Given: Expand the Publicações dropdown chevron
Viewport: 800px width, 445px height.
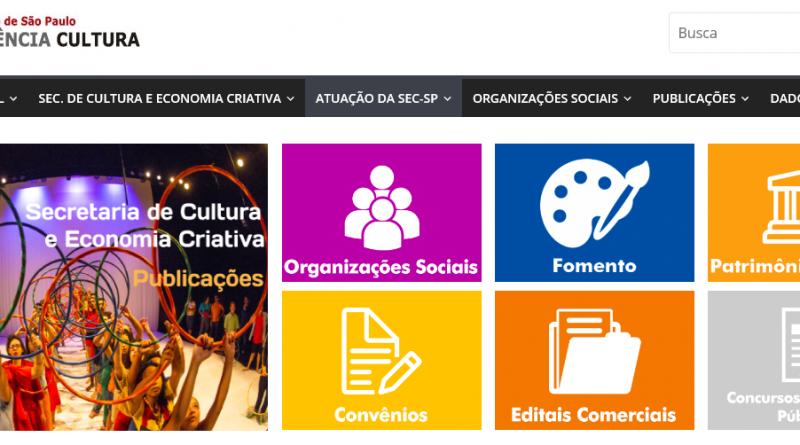Looking at the screenshot, I should (745, 98).
